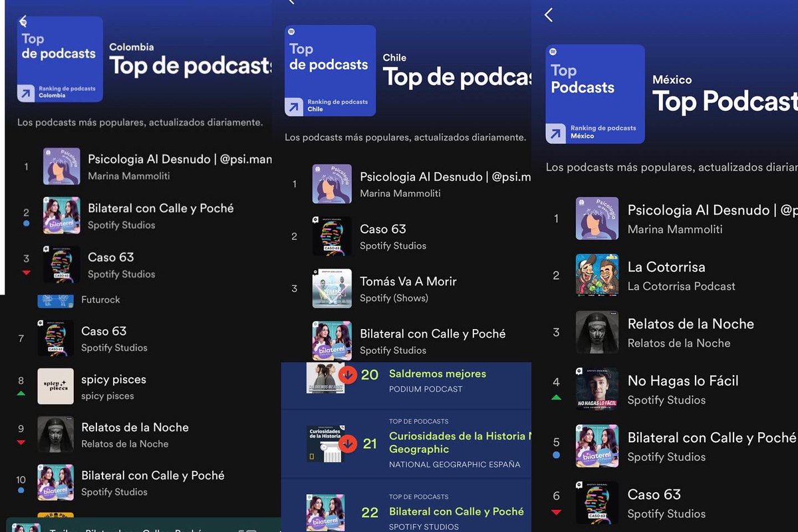Click the 'Futurock' label
The image size is (798, 532).
[100, 300]
